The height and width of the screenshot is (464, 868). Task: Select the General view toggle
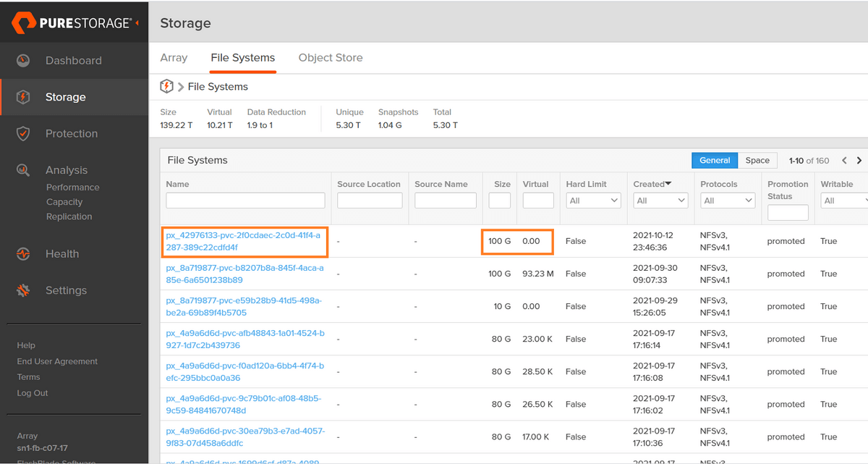pos(714,161)
